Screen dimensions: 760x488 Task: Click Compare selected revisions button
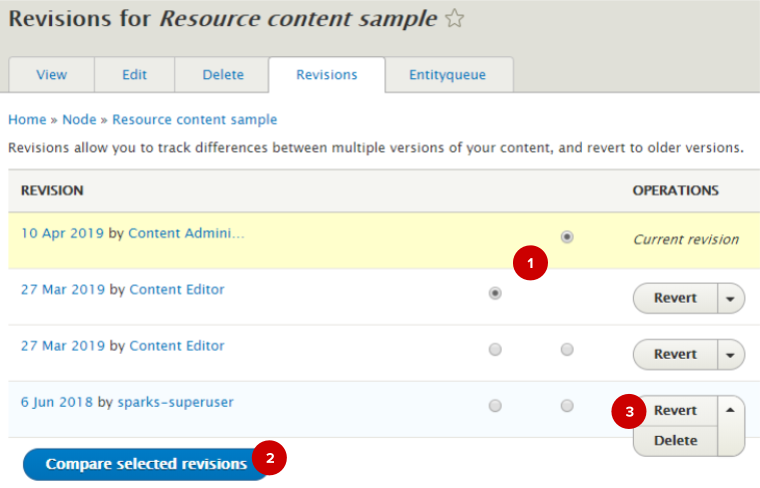click(x=146, y=464)
